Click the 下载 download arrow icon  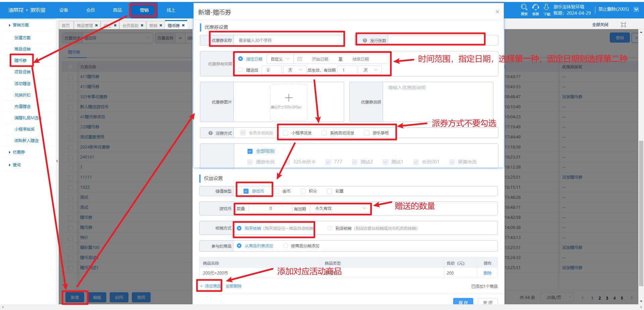click(547, 7)
